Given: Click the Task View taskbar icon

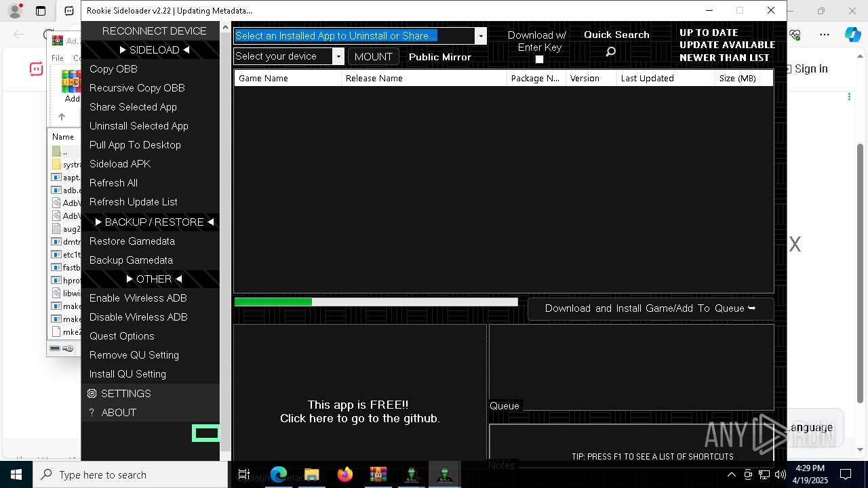Looking at the screenshot, I should click(244, 474).
